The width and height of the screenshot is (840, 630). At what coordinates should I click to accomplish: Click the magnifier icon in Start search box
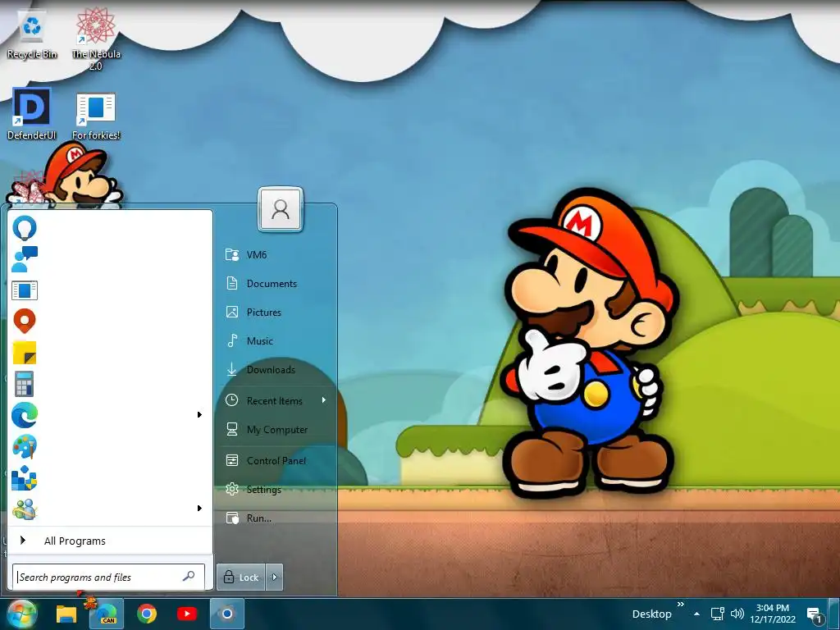(x=189, y=577)
